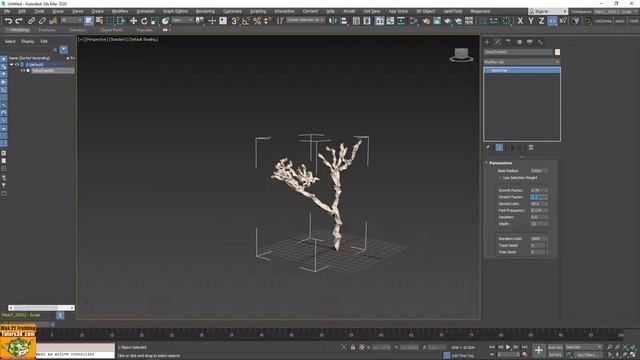Click Display in Scene Explorer menu
Viewport: 640px width, 360px height.
[28, 41]
